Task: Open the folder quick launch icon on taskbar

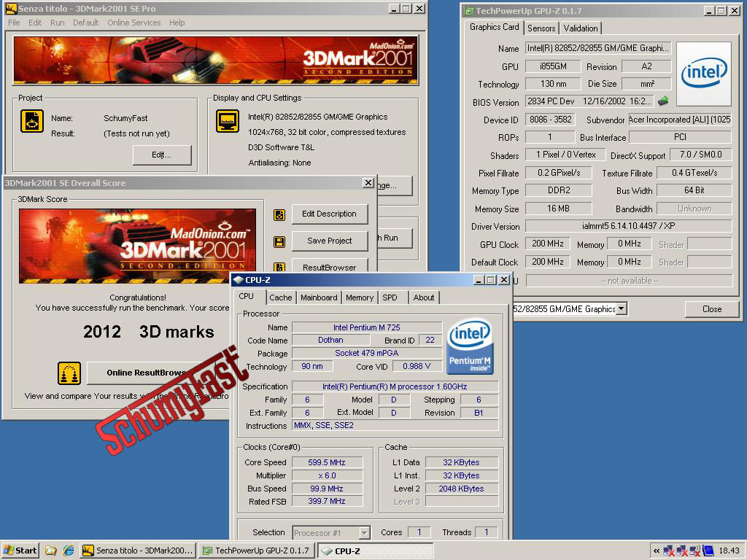Action: pyautogui.click(x=51, y=551)
